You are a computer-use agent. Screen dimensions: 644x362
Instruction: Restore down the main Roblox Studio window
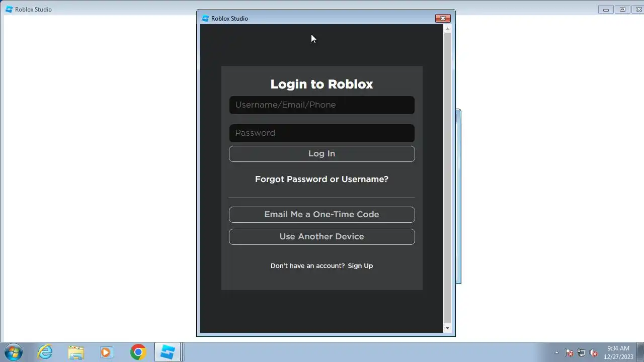tap(622, 10)
